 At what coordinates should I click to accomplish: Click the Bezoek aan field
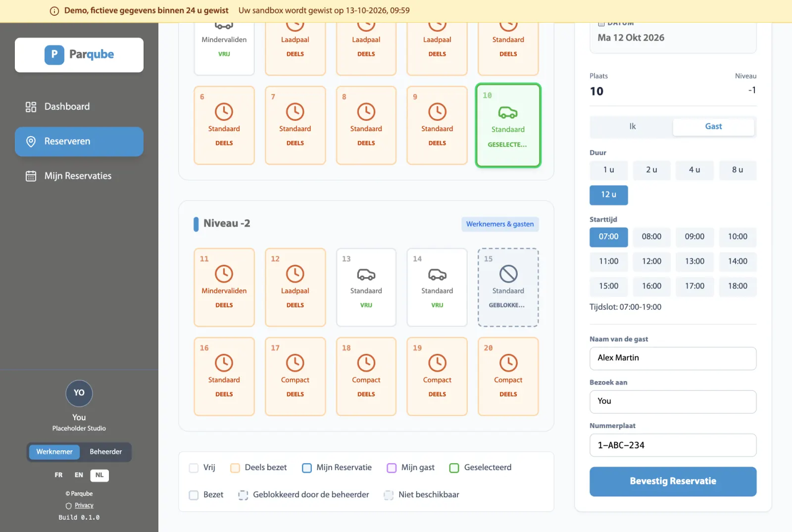pos(673,402)
